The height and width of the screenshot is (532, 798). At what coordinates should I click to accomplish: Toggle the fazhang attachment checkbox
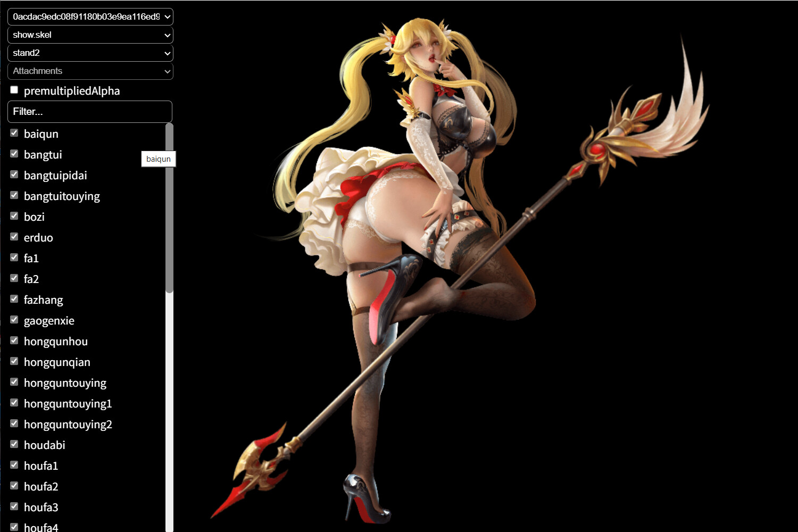tap(14, 299)
